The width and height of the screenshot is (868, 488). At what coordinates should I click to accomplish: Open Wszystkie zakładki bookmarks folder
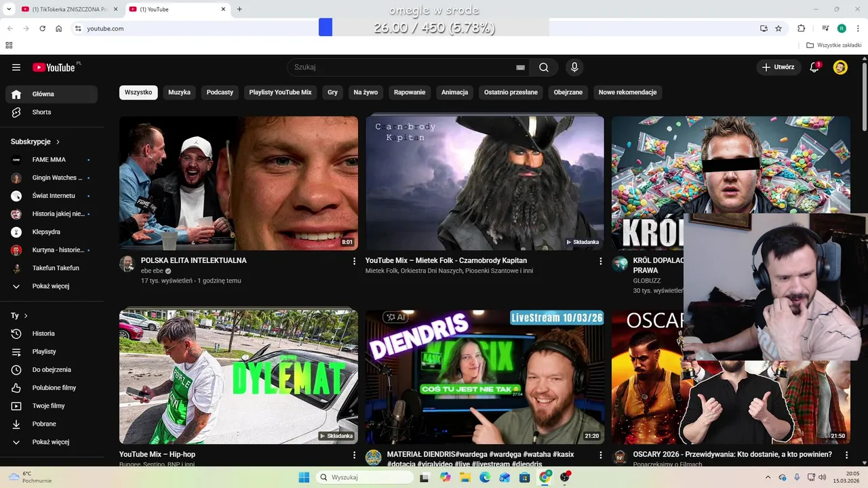coord(834,45)
